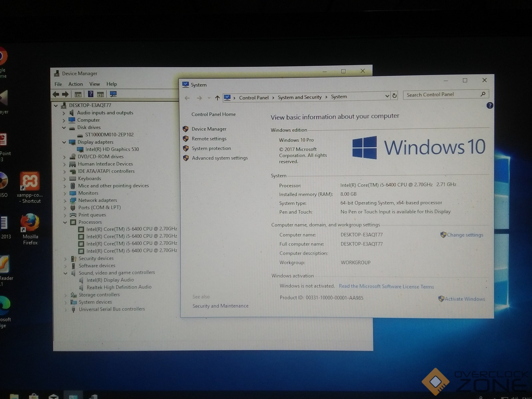The width and height of the screenshot is (532, 399).
Task: Click the Back arrow in System window
Action: click(x=187, y=98)
